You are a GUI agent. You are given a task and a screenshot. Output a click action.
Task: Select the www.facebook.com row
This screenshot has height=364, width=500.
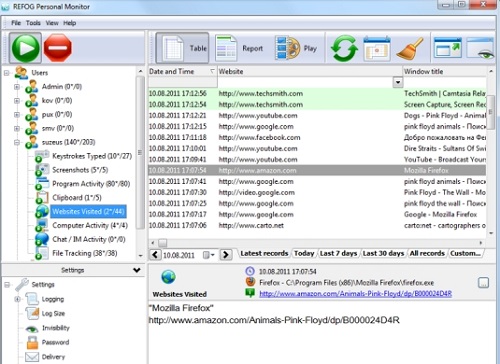(317, 137)
